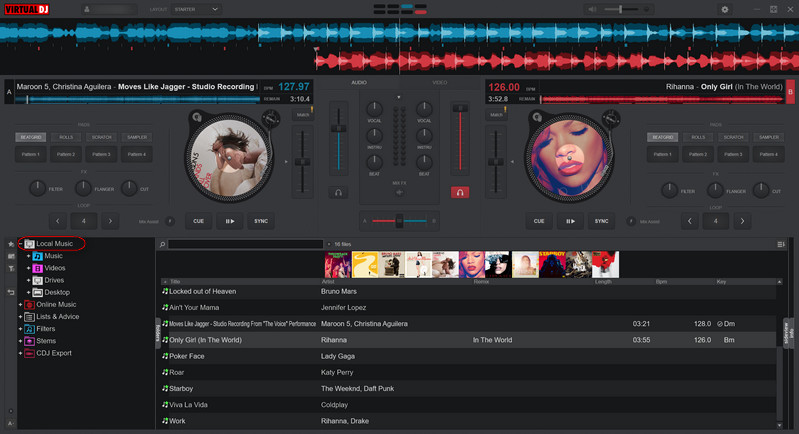Click the Music folder icon
This screenshot has width=799, height=434.
pyautogui.click(x=38, y=256)
